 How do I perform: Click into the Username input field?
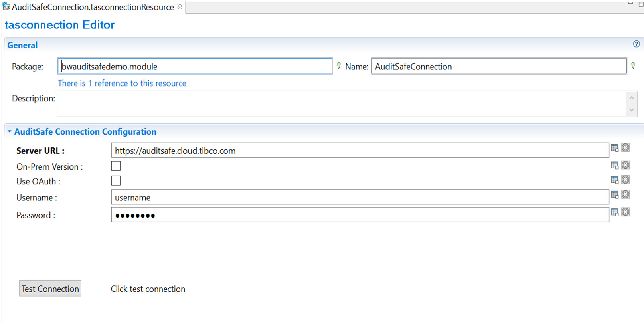[359, 198]
